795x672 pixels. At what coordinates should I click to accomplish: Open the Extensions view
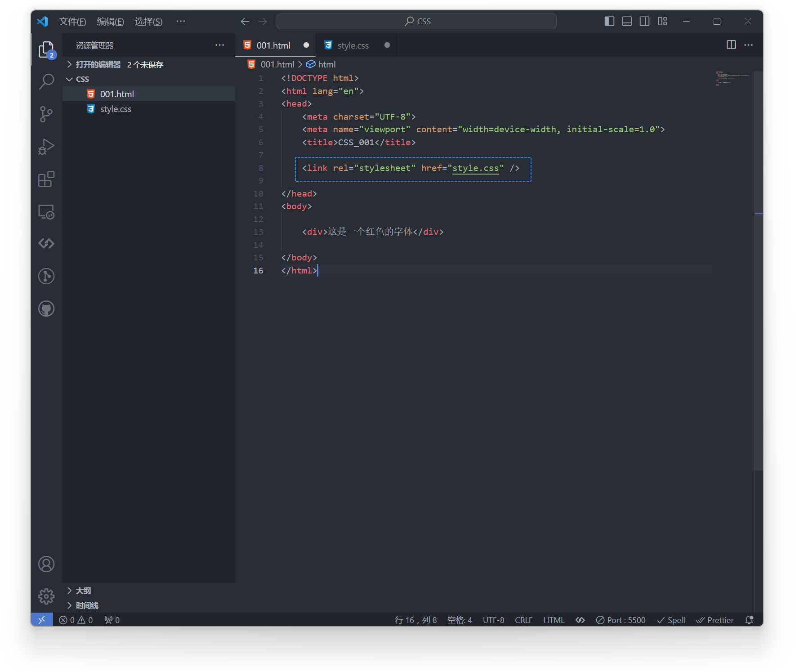(46, 179)
